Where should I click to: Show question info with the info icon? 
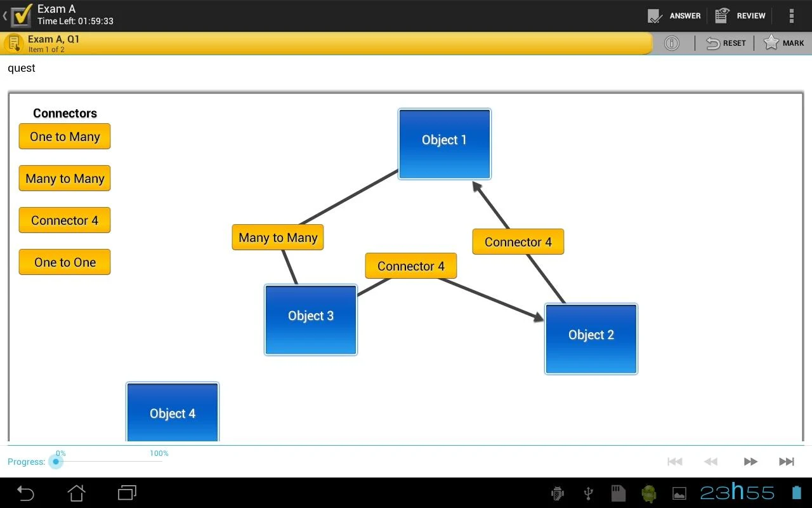coord(671,43)
